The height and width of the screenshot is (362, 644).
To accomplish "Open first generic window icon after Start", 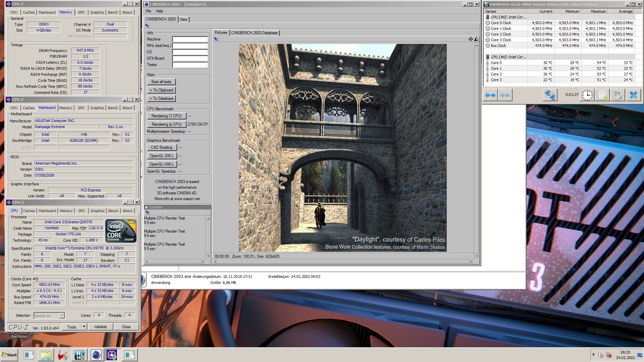I will click(29, 355).
